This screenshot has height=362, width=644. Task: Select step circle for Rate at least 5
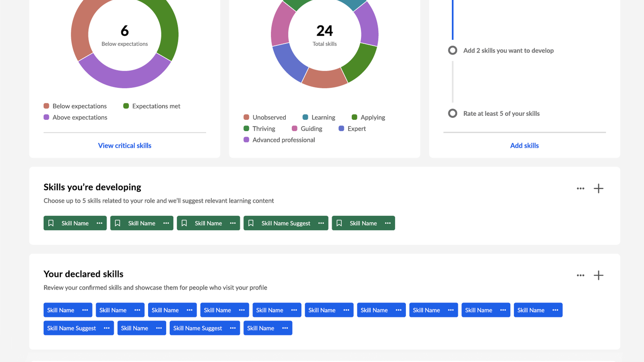[x=453, y=113]
